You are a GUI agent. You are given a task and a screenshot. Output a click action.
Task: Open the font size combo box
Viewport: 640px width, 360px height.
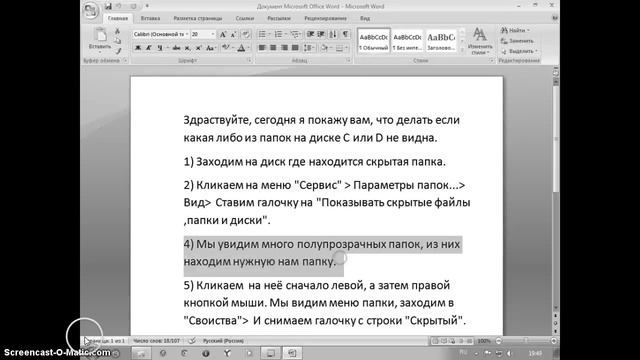[x=203, y=34]
